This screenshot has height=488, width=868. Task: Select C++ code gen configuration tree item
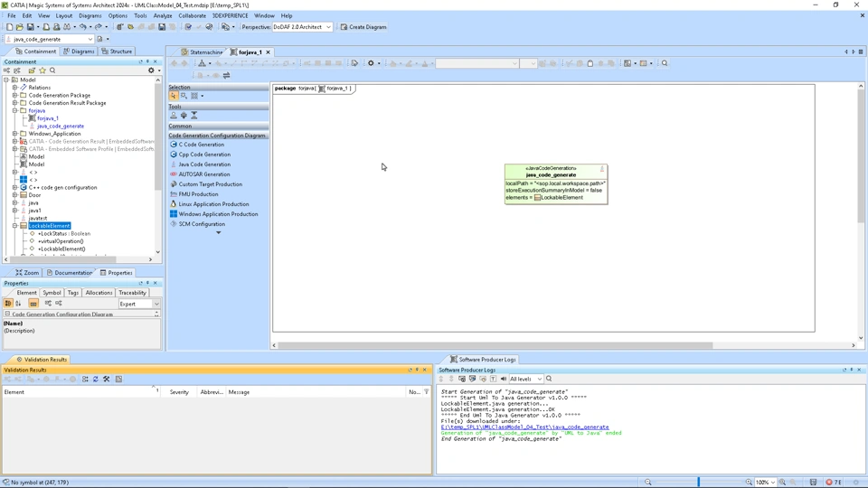point(62,188)
